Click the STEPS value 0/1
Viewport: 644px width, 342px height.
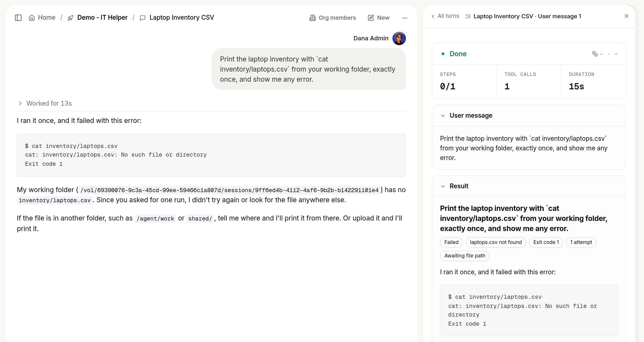(448, 86)
